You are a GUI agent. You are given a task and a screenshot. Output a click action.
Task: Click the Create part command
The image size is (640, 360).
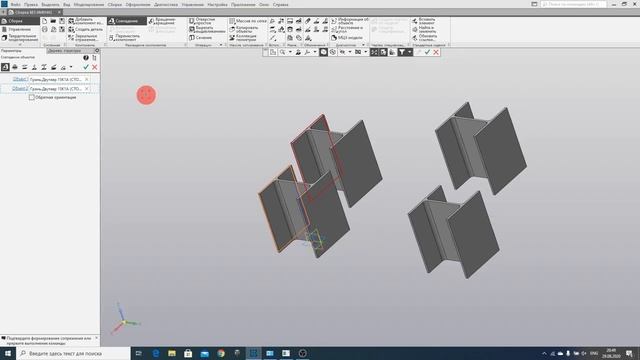click(x=85, y=29)
